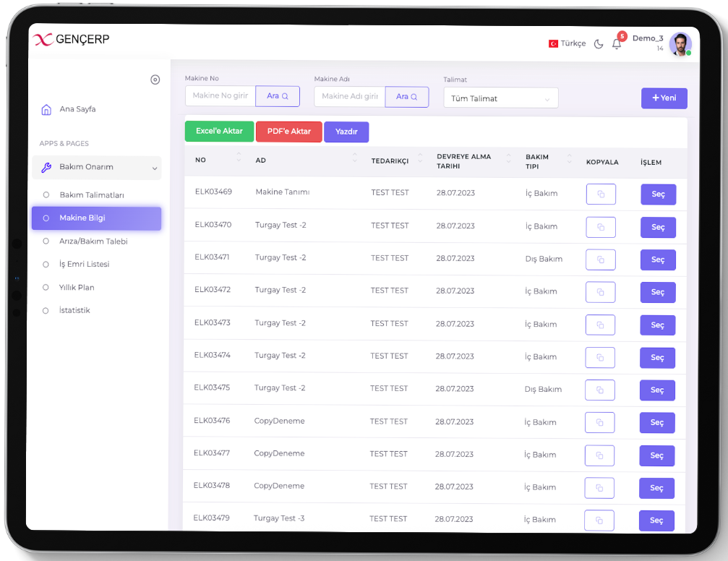Viewport: 728px width, 561px height.
Task: Click copy icon for ELK03472 row
Action: (600, 292)
